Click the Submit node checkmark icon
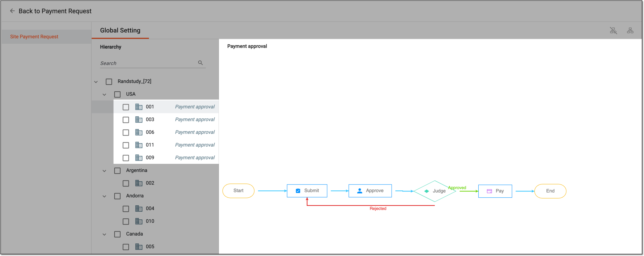This screenshot has height=256, width=644. [298, 191]
